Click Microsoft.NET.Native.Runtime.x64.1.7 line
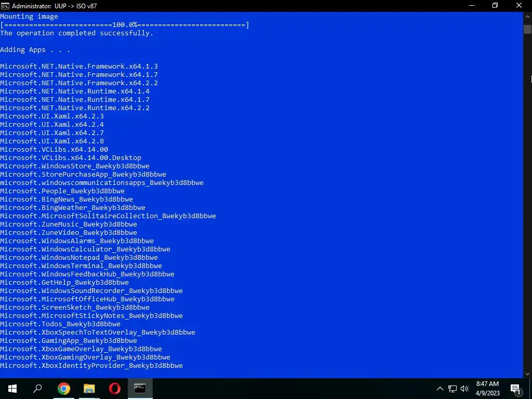This screenshot has width=532, height=399. [x=75, y=100]
